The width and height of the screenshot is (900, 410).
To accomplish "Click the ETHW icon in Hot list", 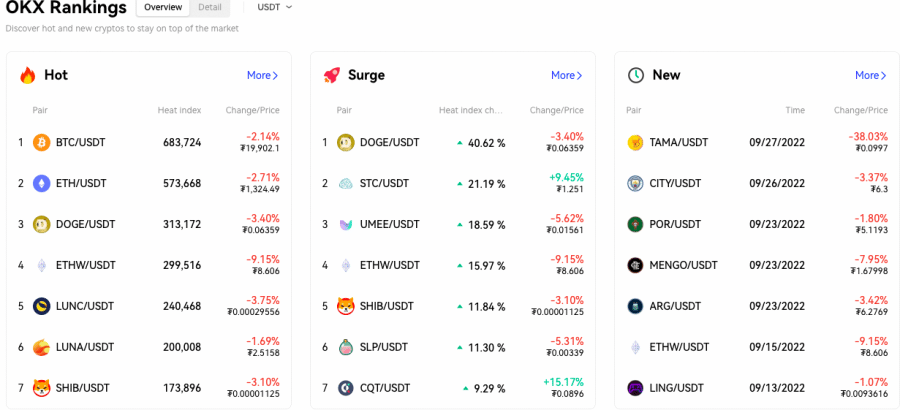I will 41,265.
